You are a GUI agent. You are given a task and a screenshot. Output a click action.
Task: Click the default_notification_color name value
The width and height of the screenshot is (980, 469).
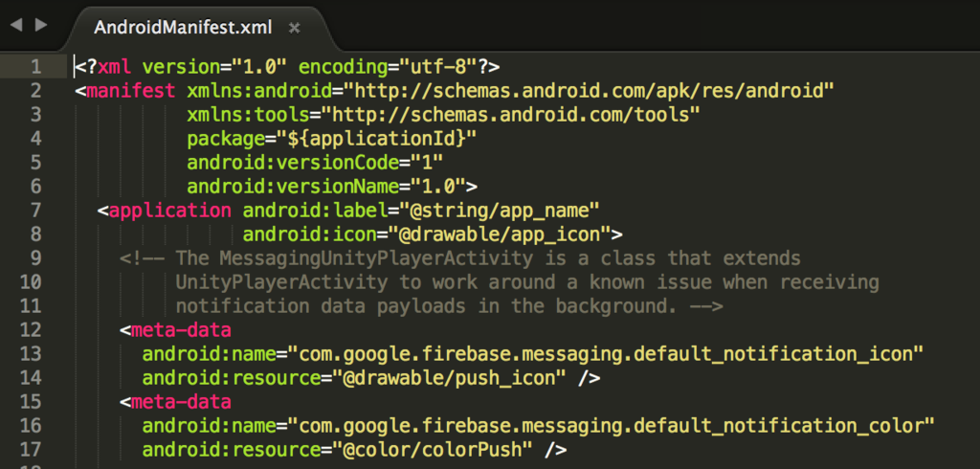611,426
